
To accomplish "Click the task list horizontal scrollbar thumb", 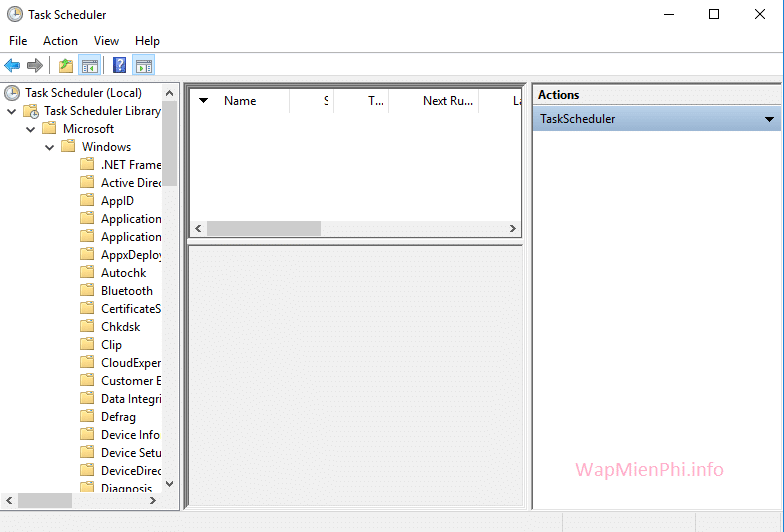I will pos(264,228).
